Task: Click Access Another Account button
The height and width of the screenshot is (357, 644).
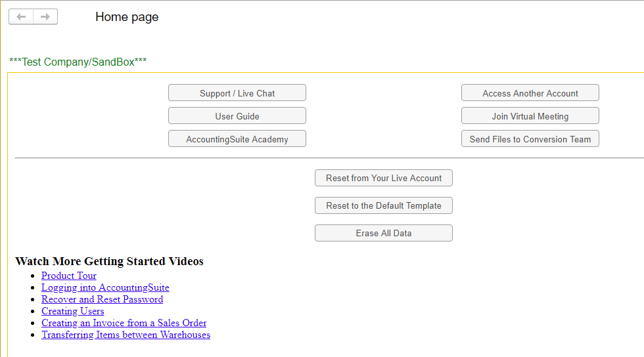Action: point(530,93)
